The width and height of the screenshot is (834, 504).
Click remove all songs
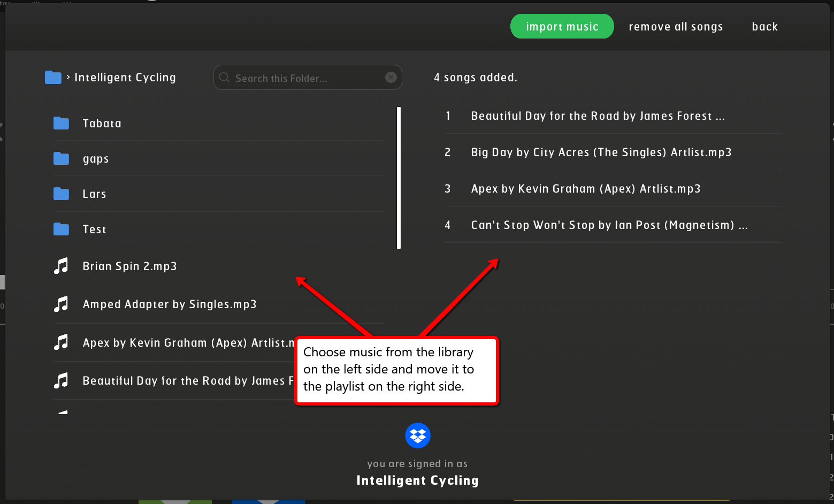click(x=676, y=27)
